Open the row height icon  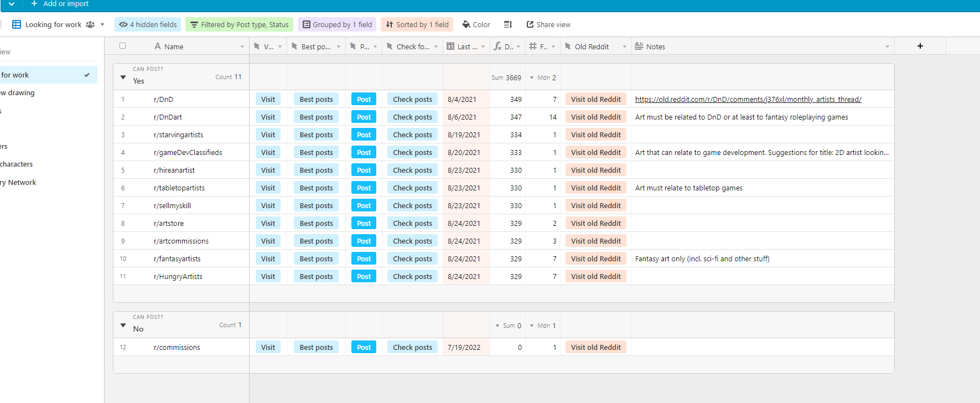508,24
